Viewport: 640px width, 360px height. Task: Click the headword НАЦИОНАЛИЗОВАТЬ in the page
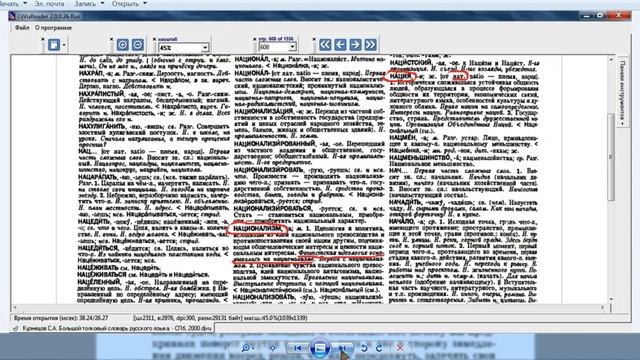click(x=264, y=296)
